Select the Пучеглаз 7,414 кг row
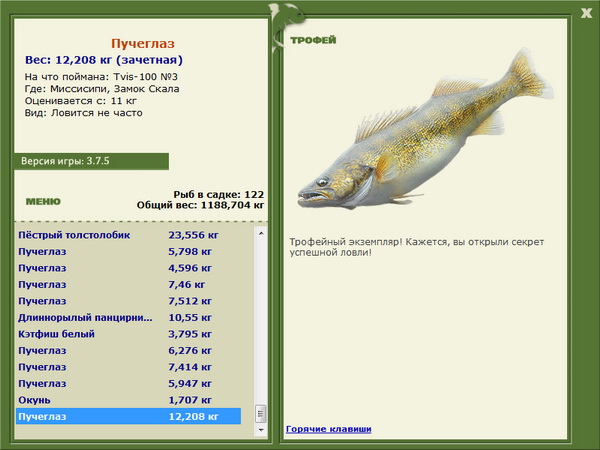This screenshot has width=600, height=450. (128, 366)
